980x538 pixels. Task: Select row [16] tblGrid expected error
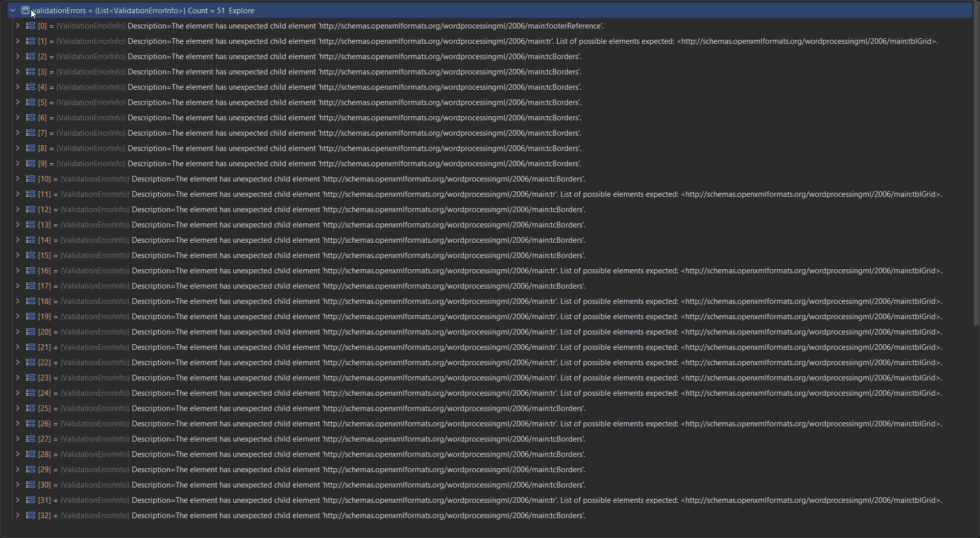[536, 271]
